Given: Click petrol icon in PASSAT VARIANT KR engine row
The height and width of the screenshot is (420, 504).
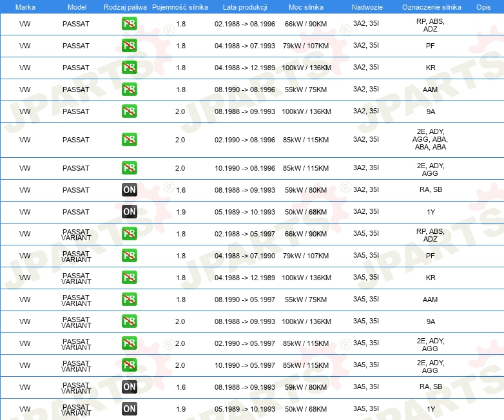Looking at the screenshot, I should pyautogui.click(x=129, y=278).
